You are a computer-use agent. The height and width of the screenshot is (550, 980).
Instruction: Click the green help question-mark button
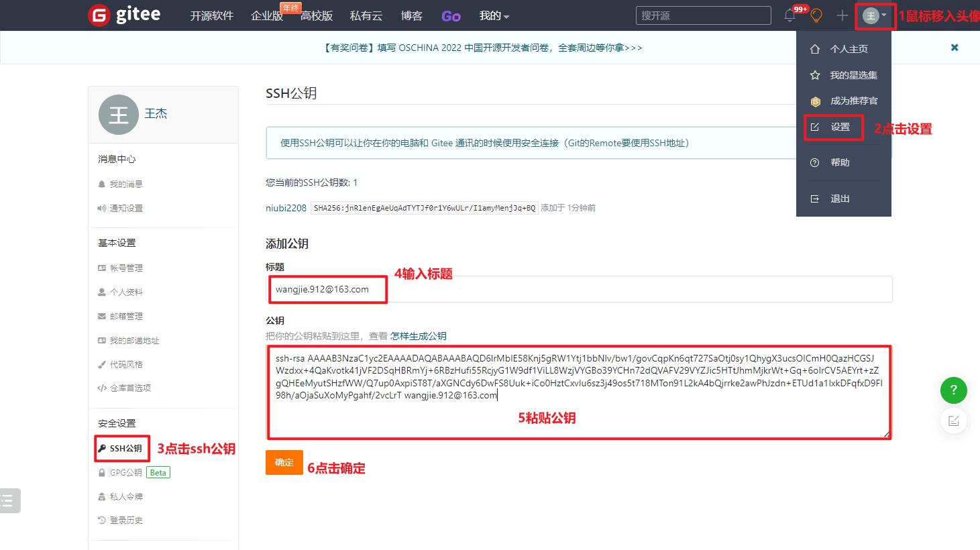[x=953, y=390]
